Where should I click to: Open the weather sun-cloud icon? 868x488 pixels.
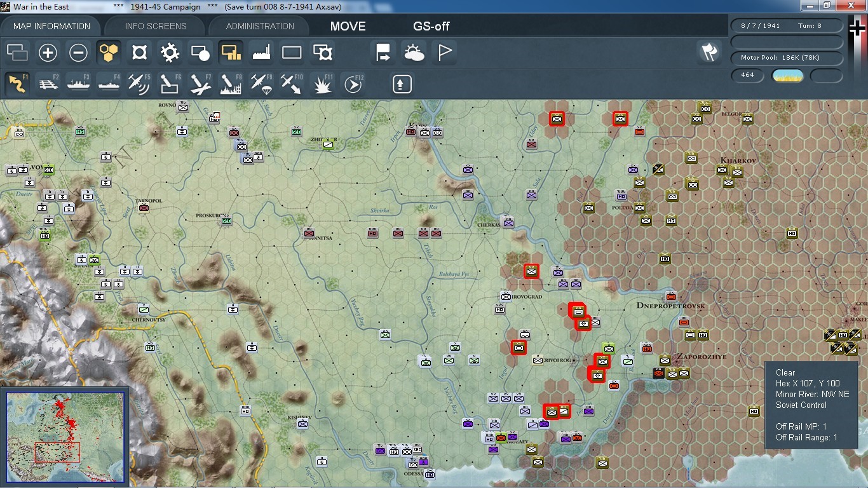click(414, 53)
